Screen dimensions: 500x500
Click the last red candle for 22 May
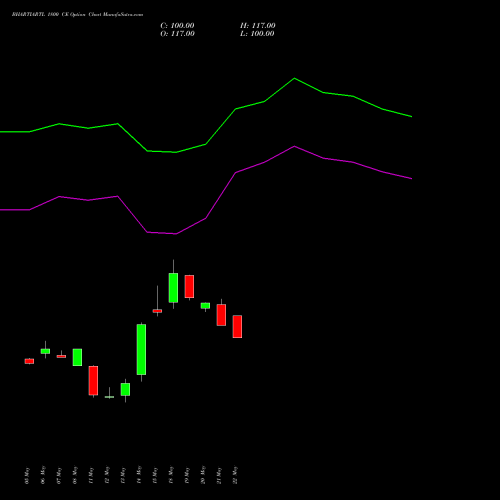coord(237,326)
